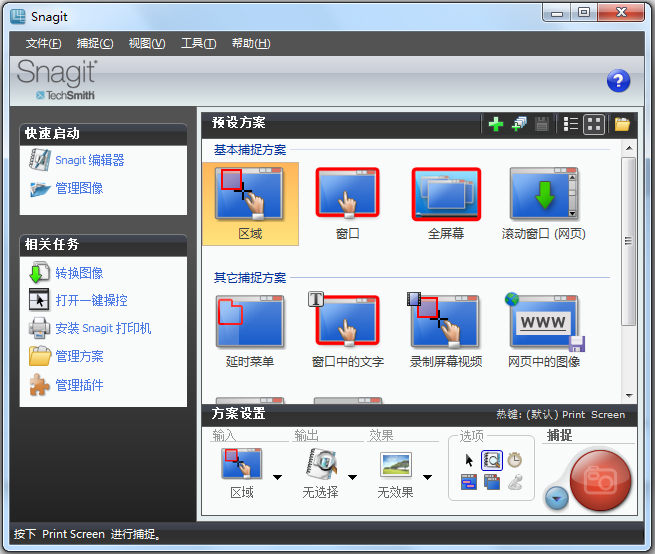655x554 pixels.
Task: Open the 帮助(H) menu
Action: [x=251, y=43]
